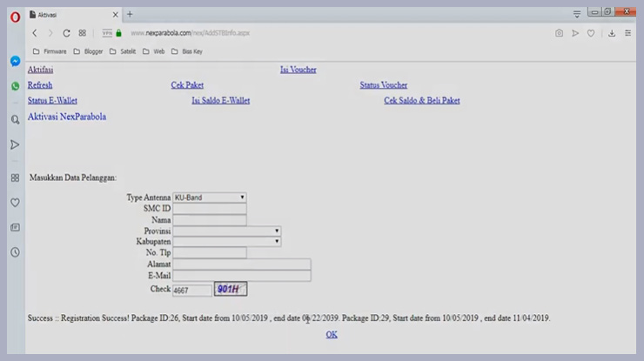The height and width of the screenshot is (361, 644).
Task: Focus the SMC ID input field
Action: click(210, 209)
